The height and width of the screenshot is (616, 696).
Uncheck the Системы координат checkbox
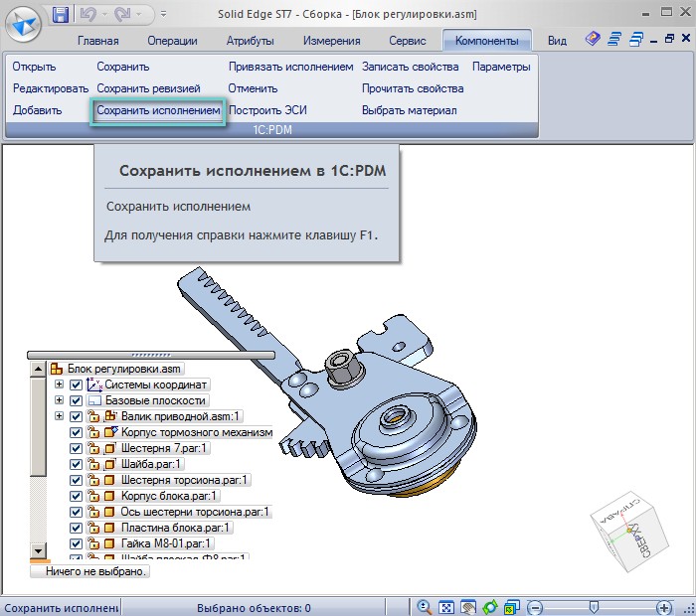coord(77,385)
